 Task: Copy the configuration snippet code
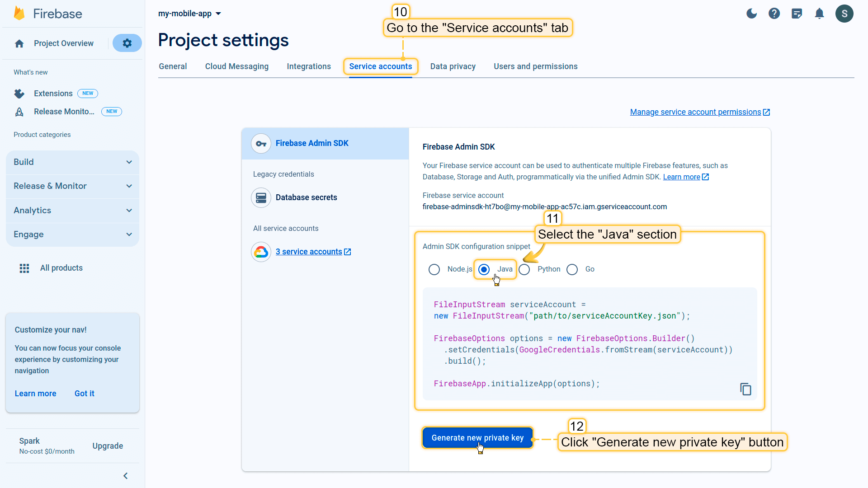click(x=745, y=389)
